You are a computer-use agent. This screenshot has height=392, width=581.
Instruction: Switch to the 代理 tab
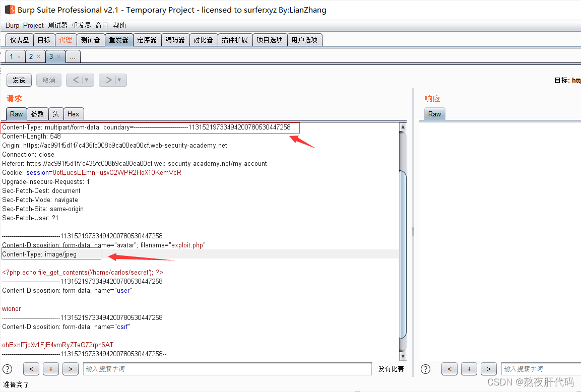click(x=66, y=40)
